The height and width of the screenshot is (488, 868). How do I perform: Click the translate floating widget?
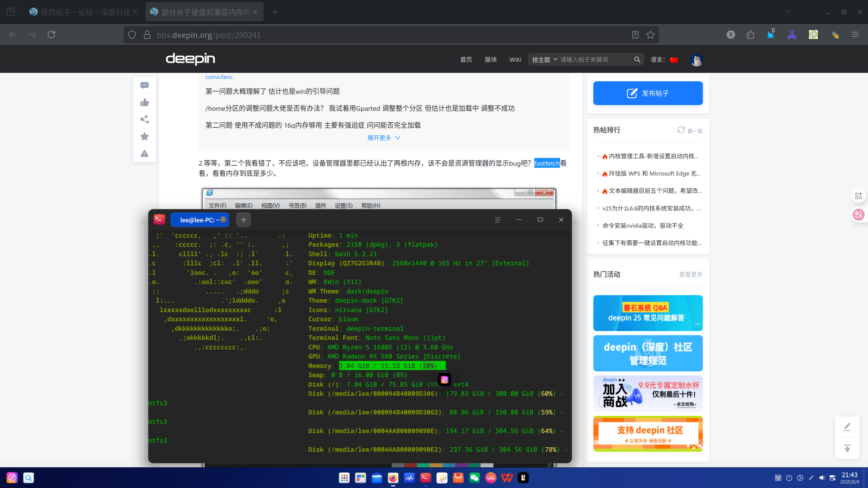859,215
